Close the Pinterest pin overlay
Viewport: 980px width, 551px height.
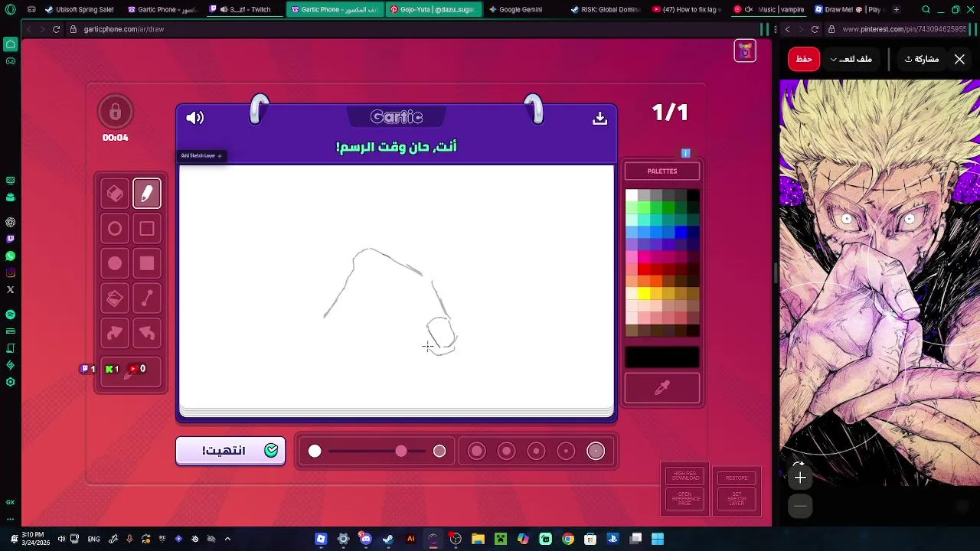click(x=959, y=59)
